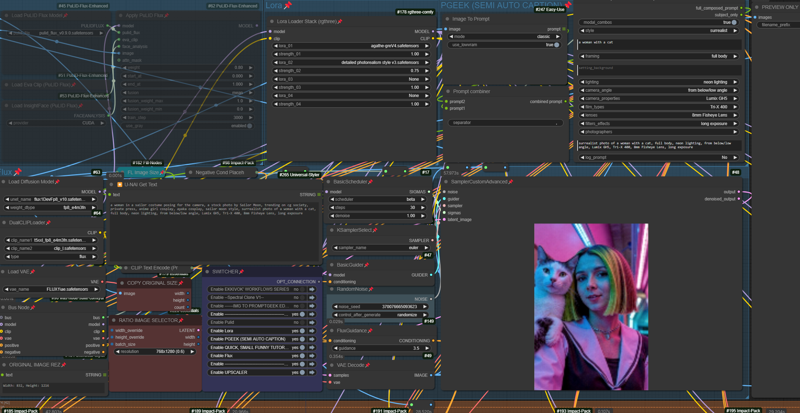Image resolution: width=800 pixels, height=413 pixels.
Task: Click the collapse dot on SWITCHER node
Action: [x=207, y=272]
